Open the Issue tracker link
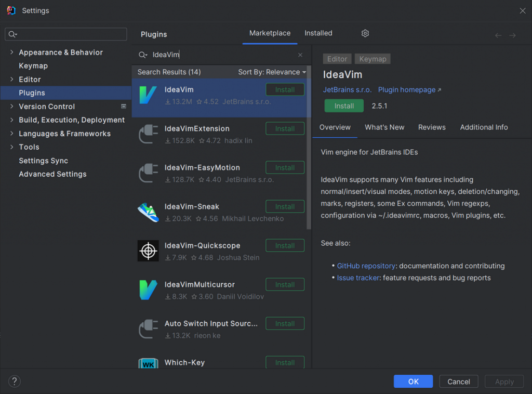The width and height of the screenshot is (532, 394). 358,278
